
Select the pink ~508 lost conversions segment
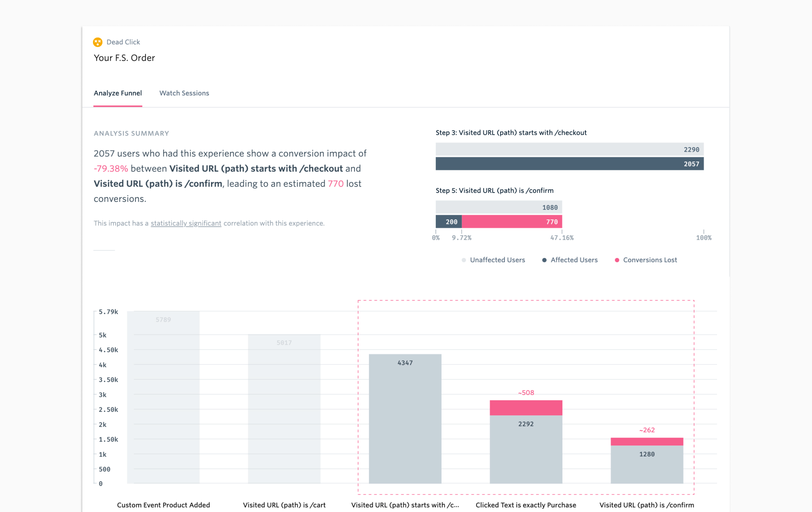pos(526,408)
